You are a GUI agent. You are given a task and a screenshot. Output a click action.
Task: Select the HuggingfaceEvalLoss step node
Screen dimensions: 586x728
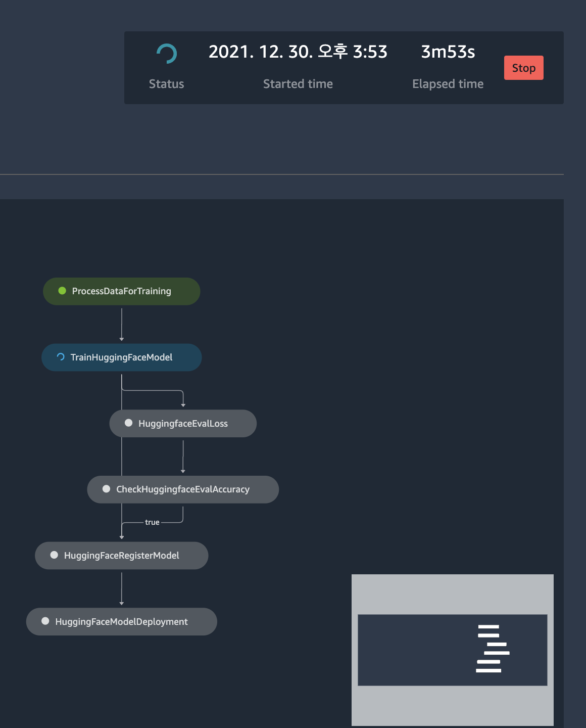pos(183,424)
